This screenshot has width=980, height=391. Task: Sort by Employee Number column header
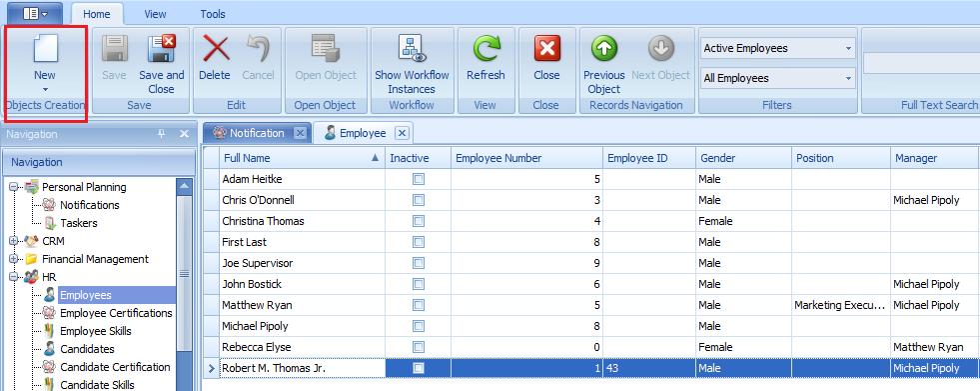(x=526, y=158)
